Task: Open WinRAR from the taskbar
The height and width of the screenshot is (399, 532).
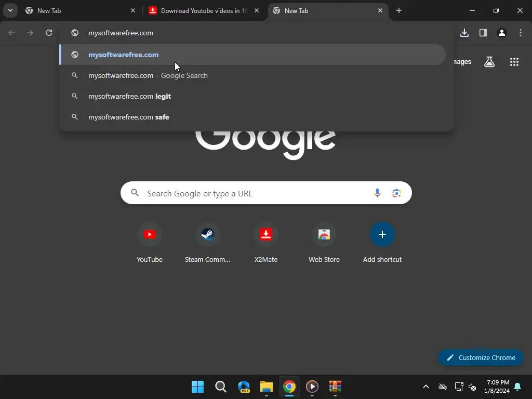Action: (335, 387)
